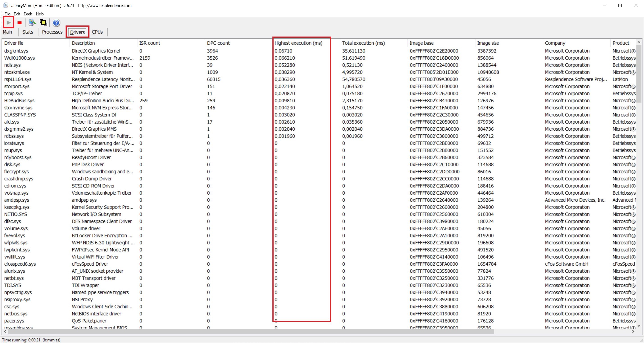The height and width of the screenshot is (343, 644).
Task: Open the Edit menu
Action: coord(17,14)
